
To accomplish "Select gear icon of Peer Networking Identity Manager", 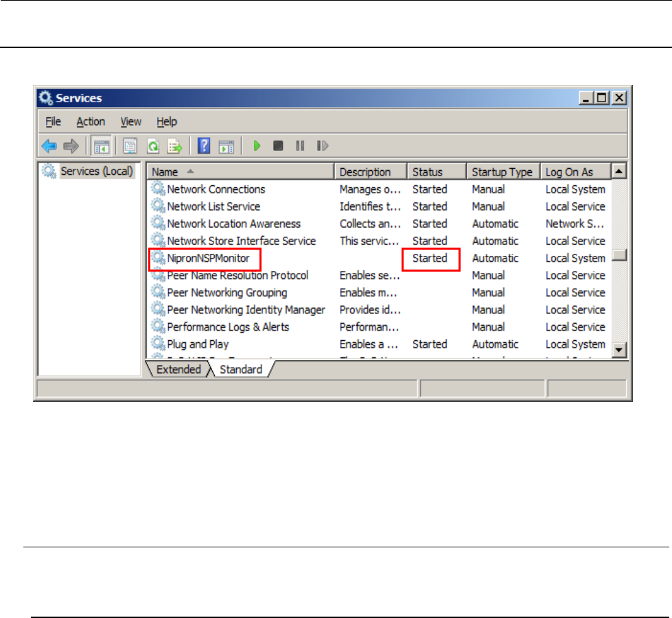I will (x=158, y=309).
